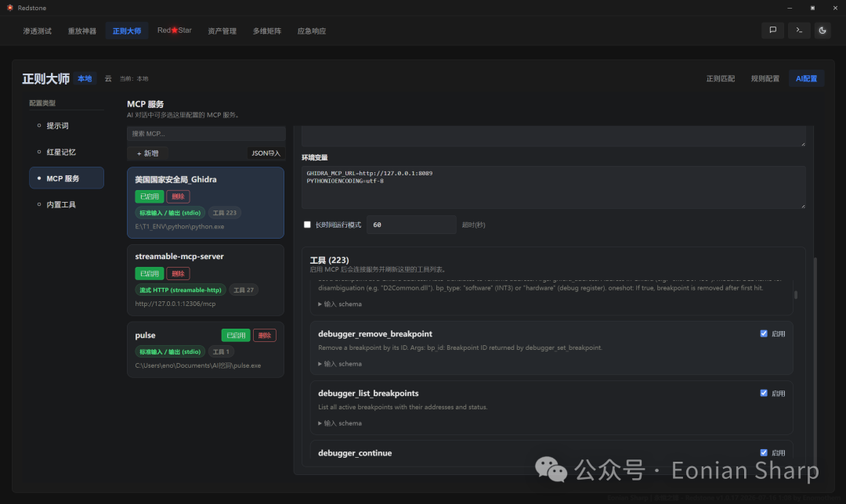Click the 工具 1 badge on pulse

pos(221,351)
